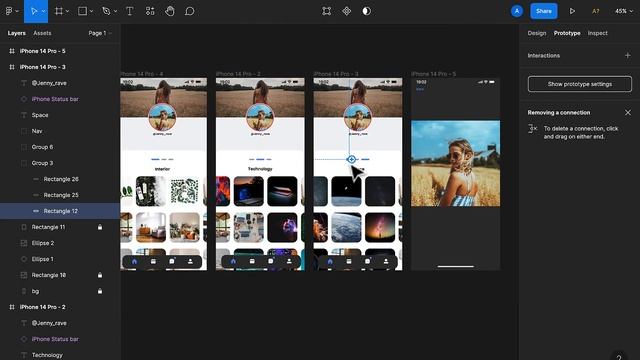Click the Interior label in first frame
Viewport: 640px width, 360px height.
click(x=162, y=169)
